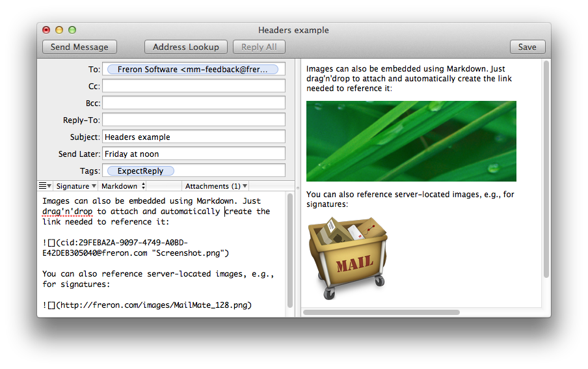Click the Address Lookup button

[x=186, y=47]
